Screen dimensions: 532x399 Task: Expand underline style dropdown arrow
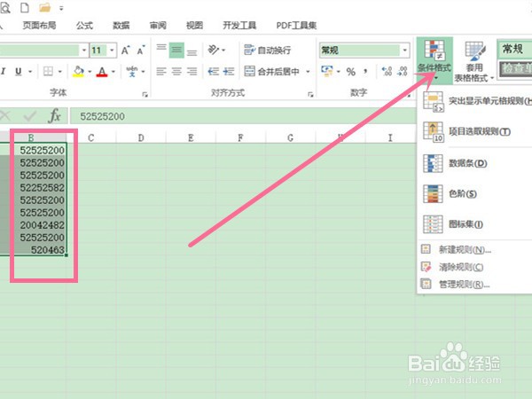point(30,72)
